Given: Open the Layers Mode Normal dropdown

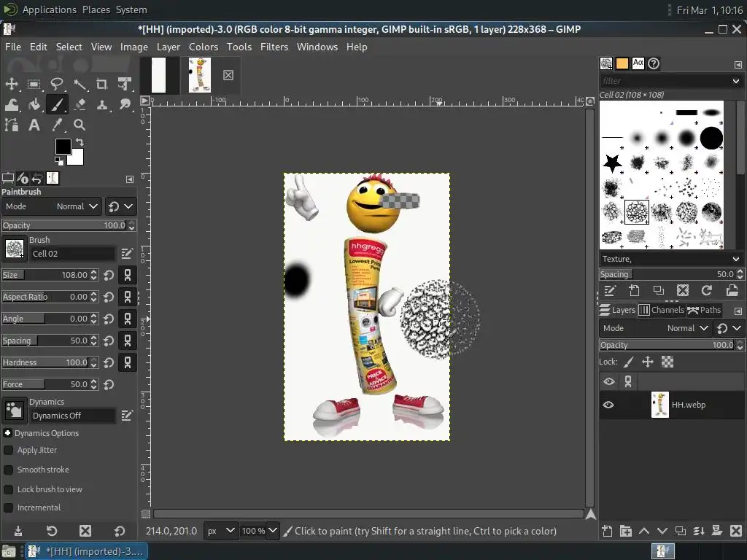Looking at the screenshot, I should (x=656, y=328).
